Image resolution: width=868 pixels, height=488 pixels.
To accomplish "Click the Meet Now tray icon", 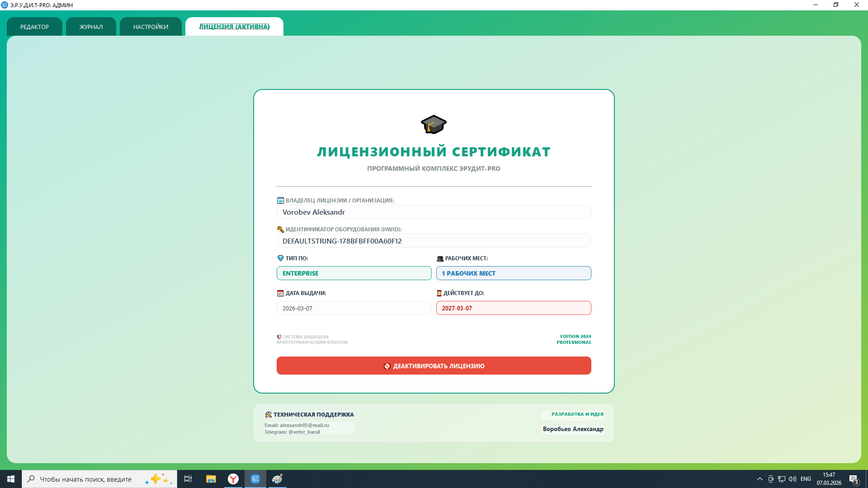I will pyautogui.click(x=771, y=479).
